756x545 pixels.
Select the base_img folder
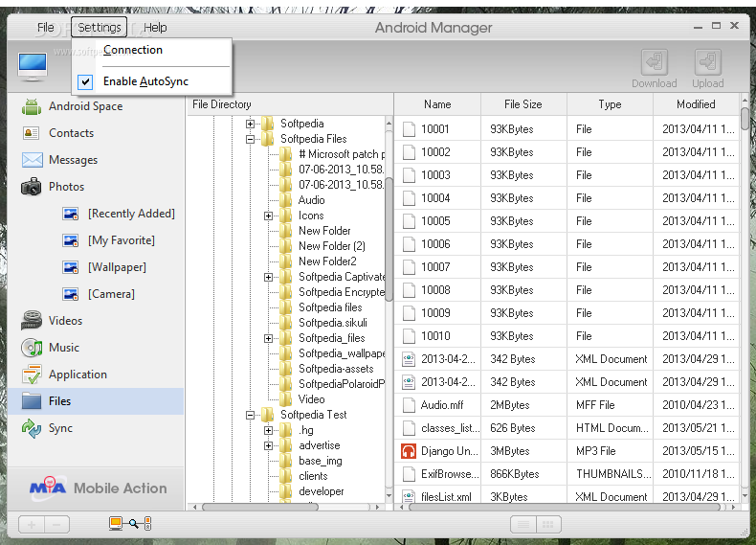coord(321,461)
